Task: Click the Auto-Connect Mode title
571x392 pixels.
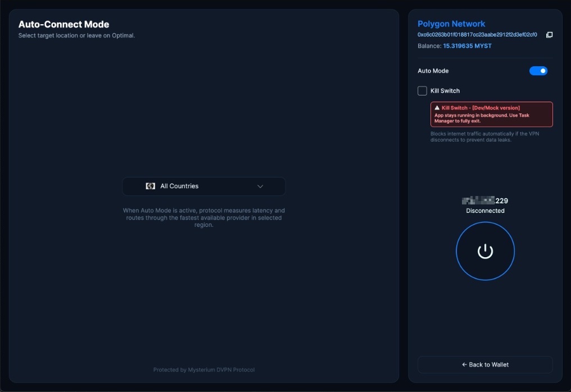Action: point(64,24)
